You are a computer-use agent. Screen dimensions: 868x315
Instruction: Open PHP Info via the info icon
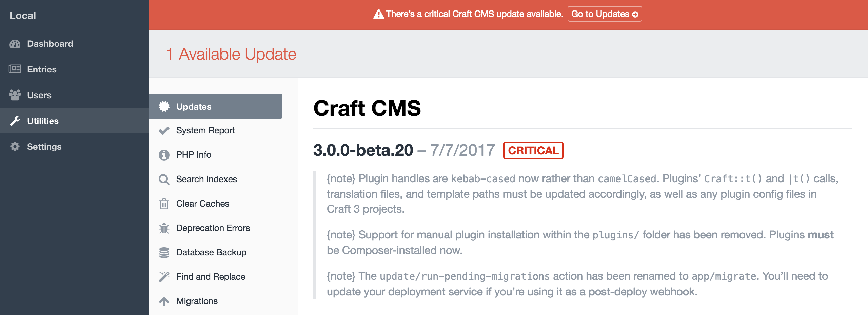[164, 154]
